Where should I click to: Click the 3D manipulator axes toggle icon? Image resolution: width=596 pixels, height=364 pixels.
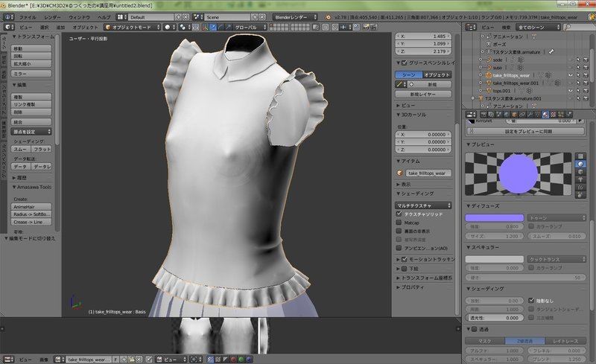[x=206, y=28]
